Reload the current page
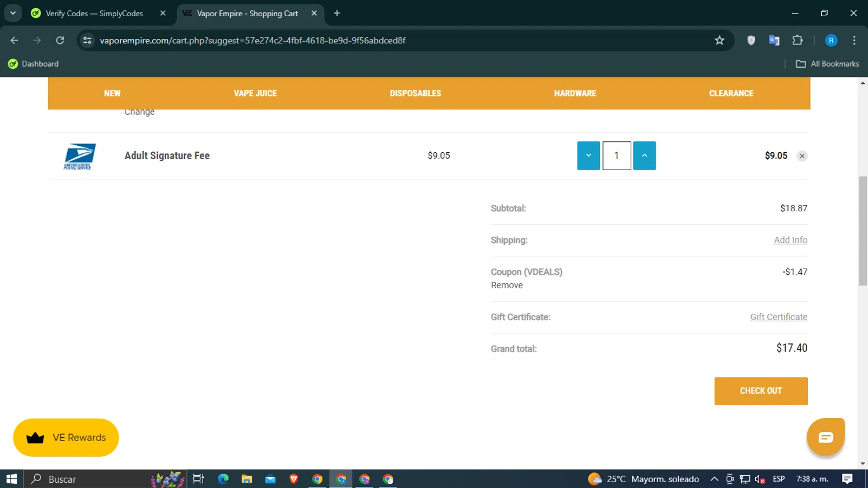This screenshot has height=488, width=868. (60, 41)
